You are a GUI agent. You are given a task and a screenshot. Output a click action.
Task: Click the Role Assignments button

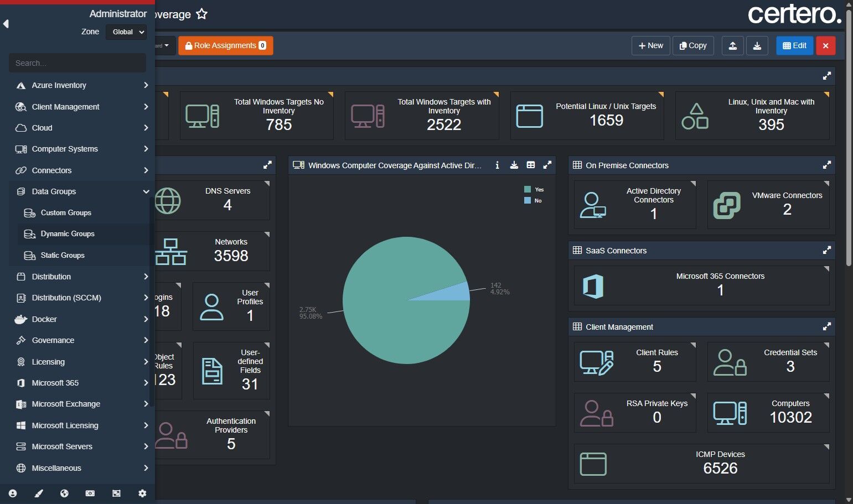[226, 45]
